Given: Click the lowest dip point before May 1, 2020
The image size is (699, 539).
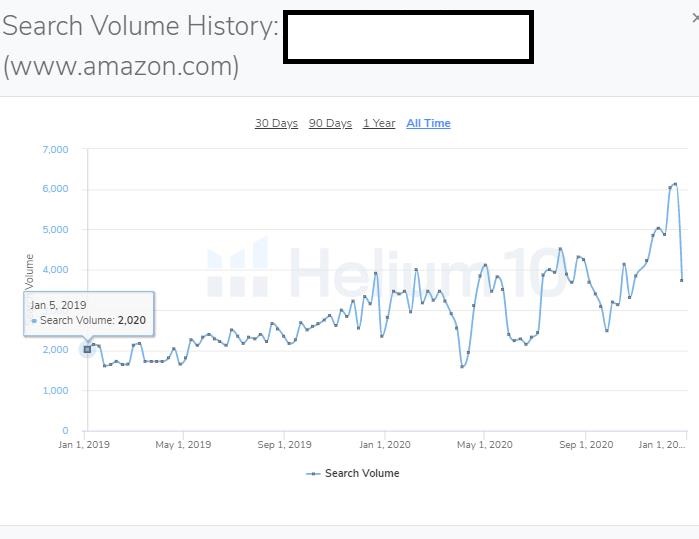Looking at the screenshot, I should pyautogui.click(x=462, y=367).
